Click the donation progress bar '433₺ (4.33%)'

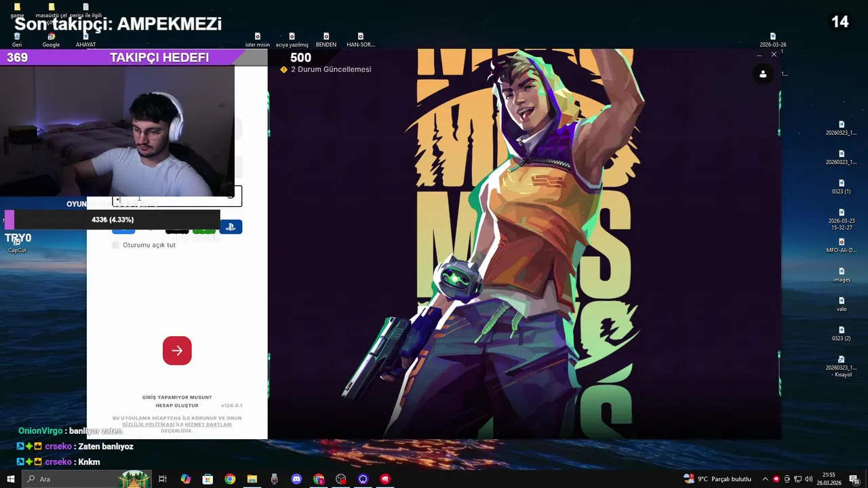(x=112, y=220)
